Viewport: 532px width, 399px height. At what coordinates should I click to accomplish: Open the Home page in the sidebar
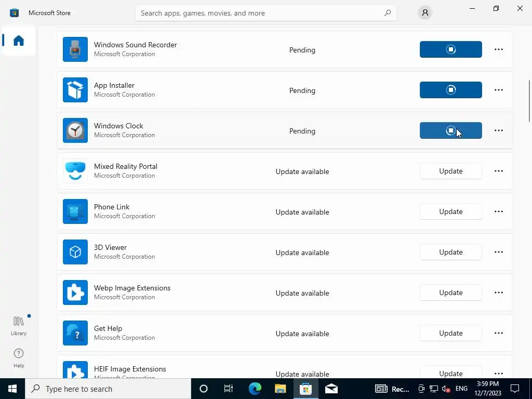pos(18,41)
